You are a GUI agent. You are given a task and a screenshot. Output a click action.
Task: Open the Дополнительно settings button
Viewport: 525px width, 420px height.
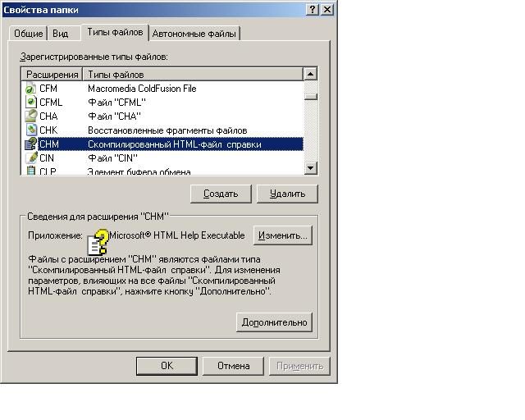[x=274, y=322]
